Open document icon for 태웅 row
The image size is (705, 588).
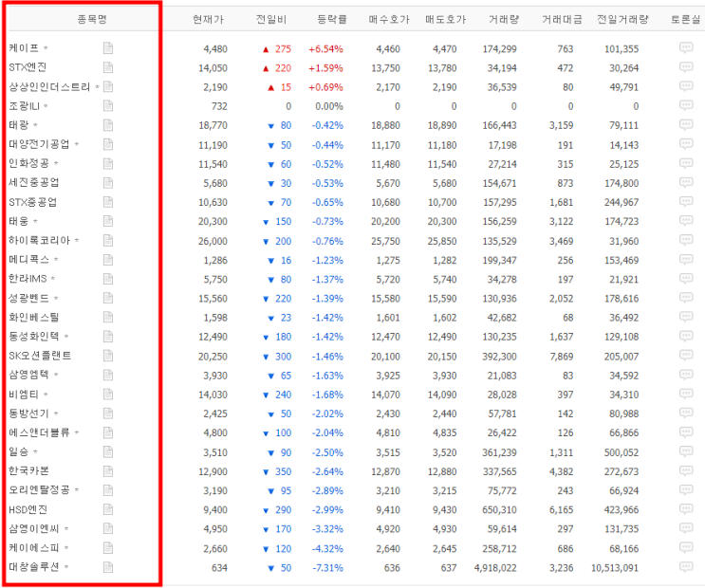click(x=108, y=221)
